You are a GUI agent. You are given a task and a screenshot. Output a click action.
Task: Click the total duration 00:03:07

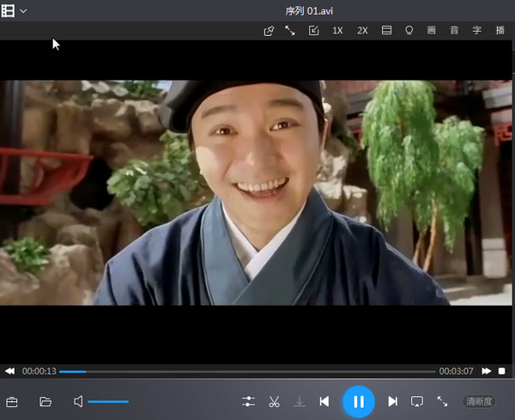457,371
